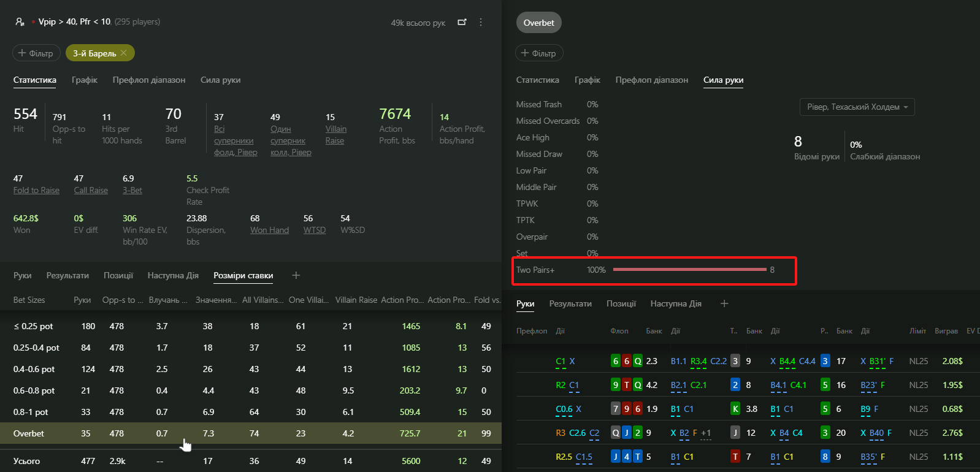Select the Overbet row in bet sizes
980x472 pixels.
tap(251, 433)
